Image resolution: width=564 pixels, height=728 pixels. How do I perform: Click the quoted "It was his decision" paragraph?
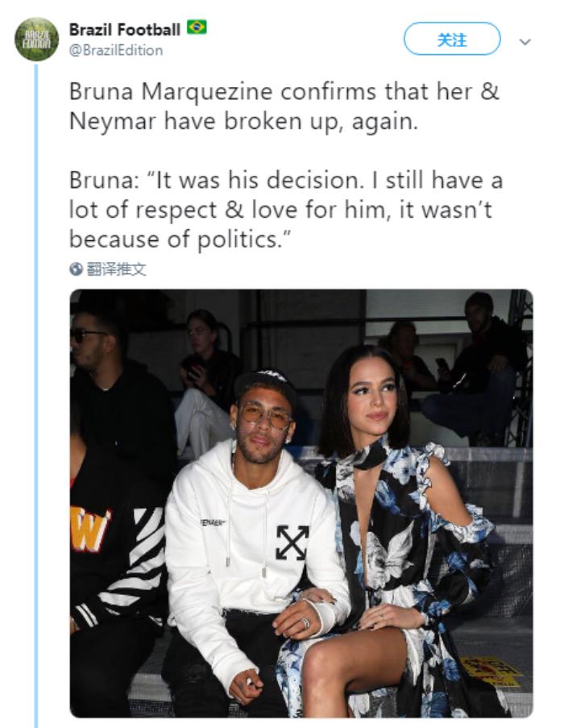tap(284, 209)
